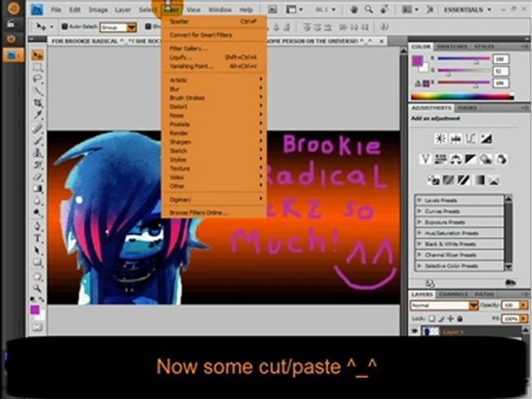532x399 pixels.
Task: Open the Opacity slider arrow
Action: [x=524, y=305]
